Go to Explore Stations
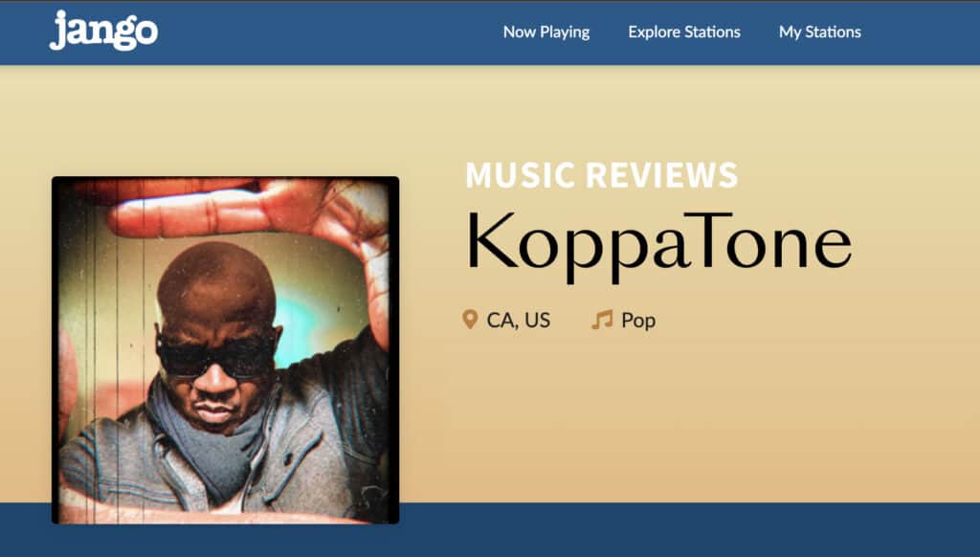Screen dimensions: 980x557 click(684, 32)
